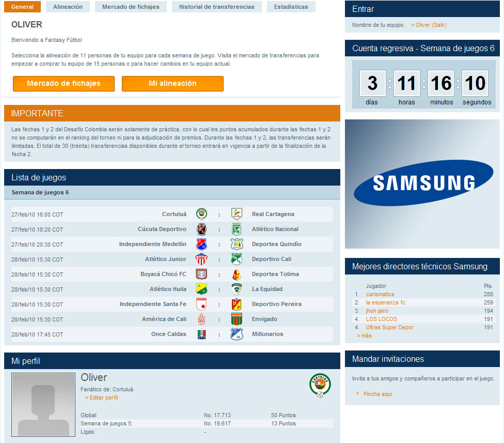
Task: Click the La Equidad team name
Action: [x=267, y=289]
